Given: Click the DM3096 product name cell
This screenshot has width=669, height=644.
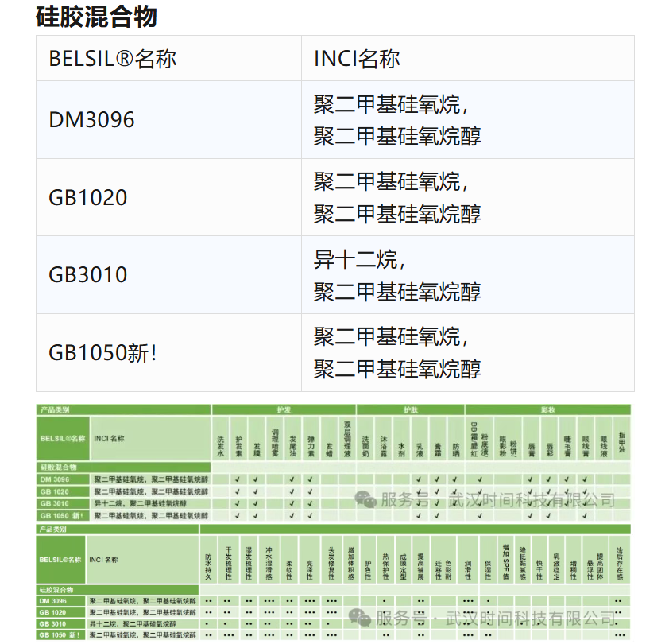Looking at the screenshot, I should [92, 120].
